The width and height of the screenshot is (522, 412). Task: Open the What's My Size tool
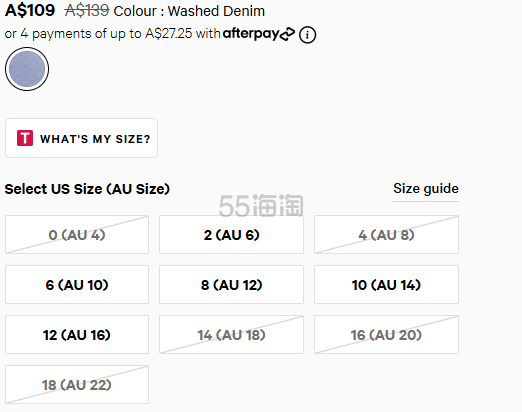pyautogui.click(x=81, y=138)
